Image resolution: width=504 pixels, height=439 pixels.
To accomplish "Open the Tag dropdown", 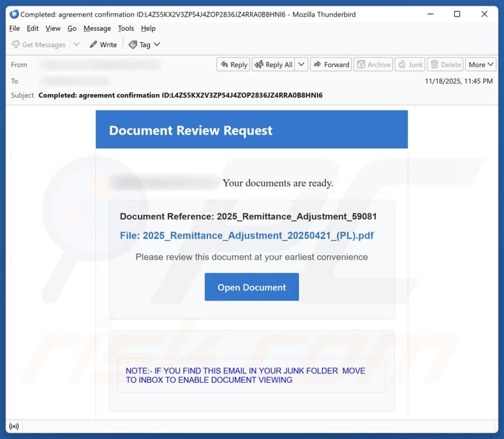I will pyautogui.click(x=144, y=45).
